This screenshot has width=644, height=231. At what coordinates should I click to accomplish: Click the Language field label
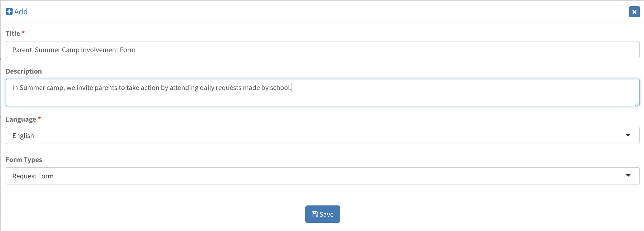coord(21,119)
